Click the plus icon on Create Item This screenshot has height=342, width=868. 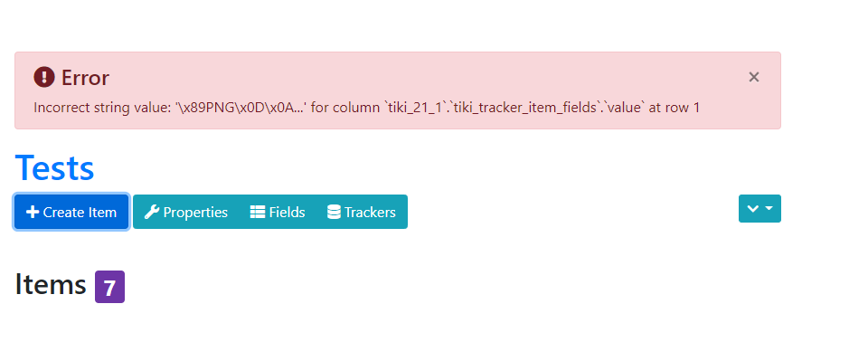click(33, 212)
